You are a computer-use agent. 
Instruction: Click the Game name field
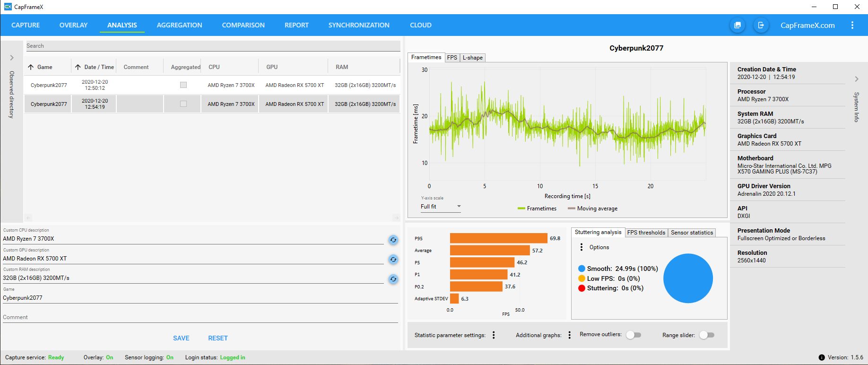[x=200, y=298]
